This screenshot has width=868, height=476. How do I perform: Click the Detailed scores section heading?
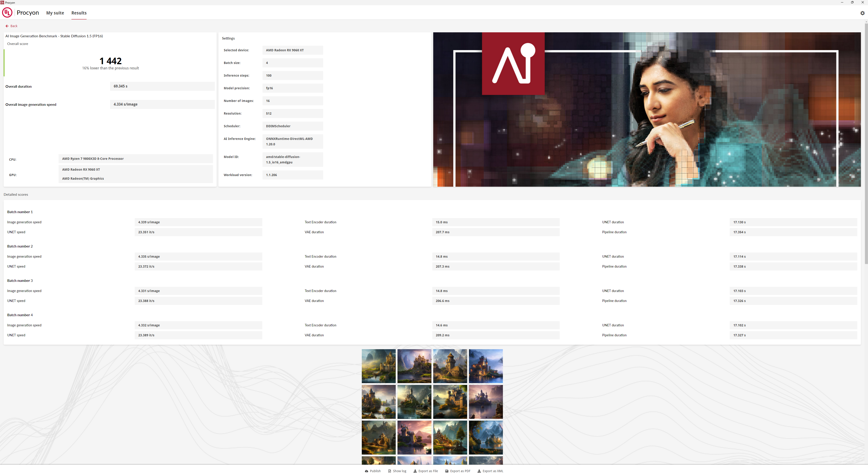click(x=16, y=194)
